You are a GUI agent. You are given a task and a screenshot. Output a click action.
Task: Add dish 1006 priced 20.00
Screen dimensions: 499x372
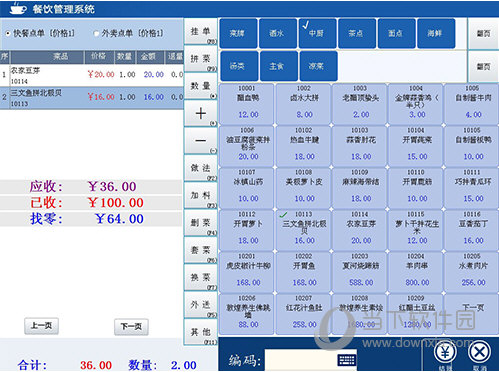247,146
